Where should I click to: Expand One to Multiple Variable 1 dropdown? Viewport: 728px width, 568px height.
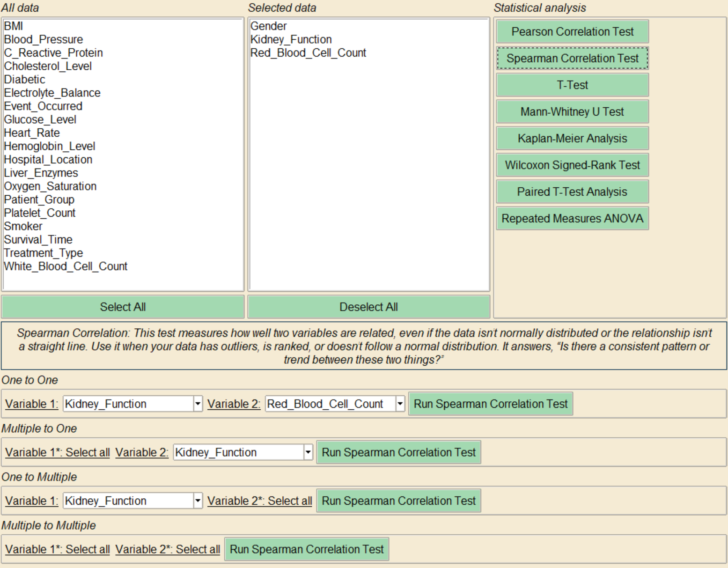198,501
